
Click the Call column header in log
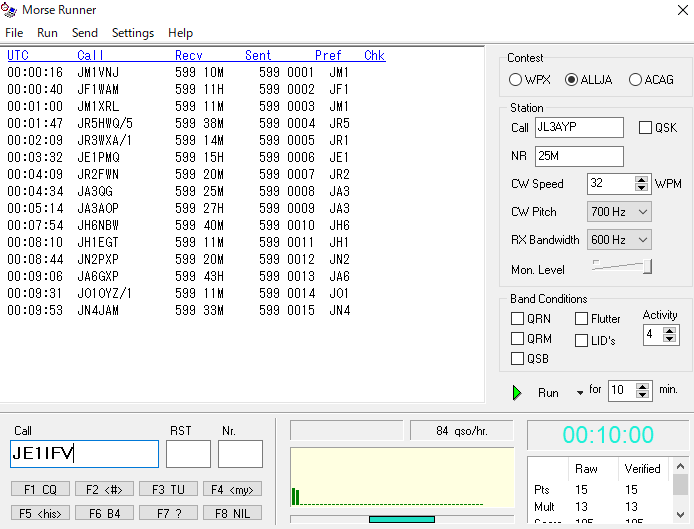click(x=90, y=55)
